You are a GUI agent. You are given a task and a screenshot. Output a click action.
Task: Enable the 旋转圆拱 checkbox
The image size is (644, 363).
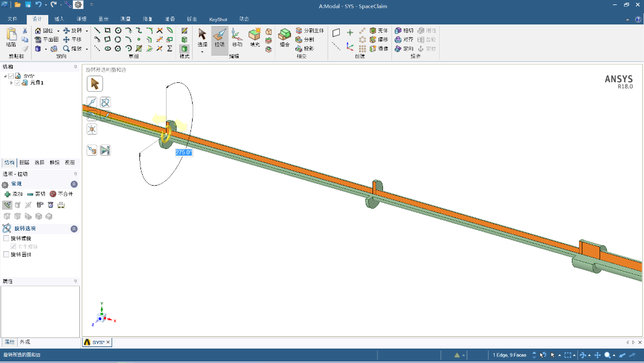click(7, 255)
